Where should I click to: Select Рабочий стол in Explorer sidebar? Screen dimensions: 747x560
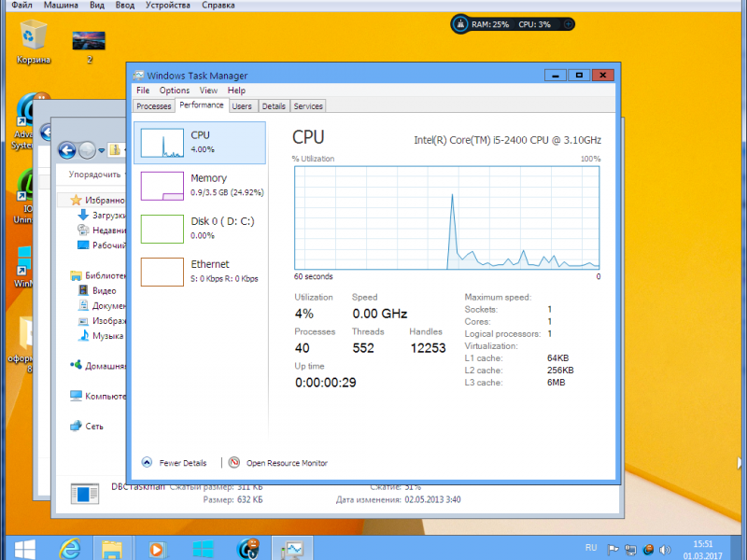(x=101, y=245)
